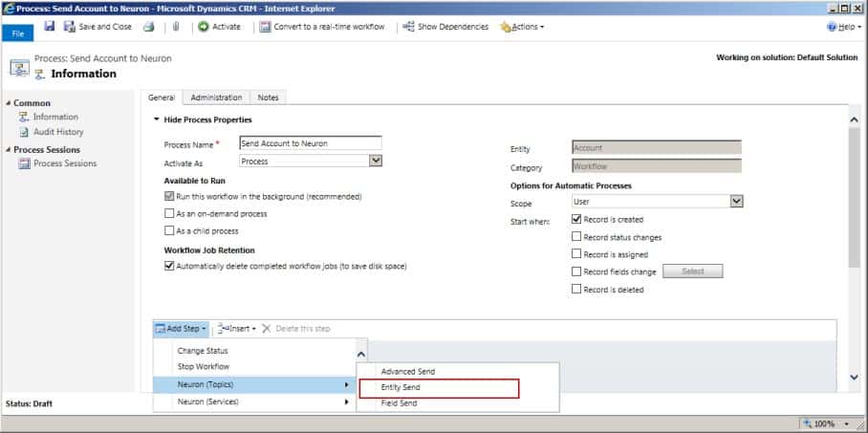Enable As a child process checkbox
868x433 pixels.
click(x=169, y=230)
